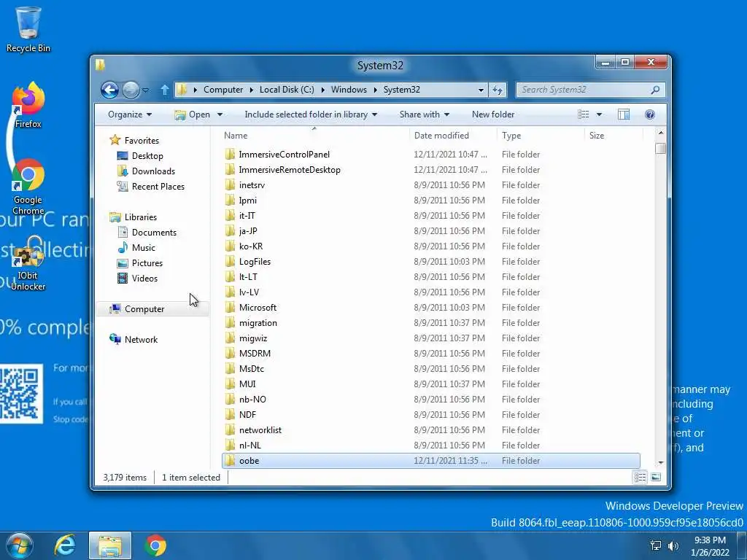Change view with the view icon
The image size is (747, 560).
[583, 114]
